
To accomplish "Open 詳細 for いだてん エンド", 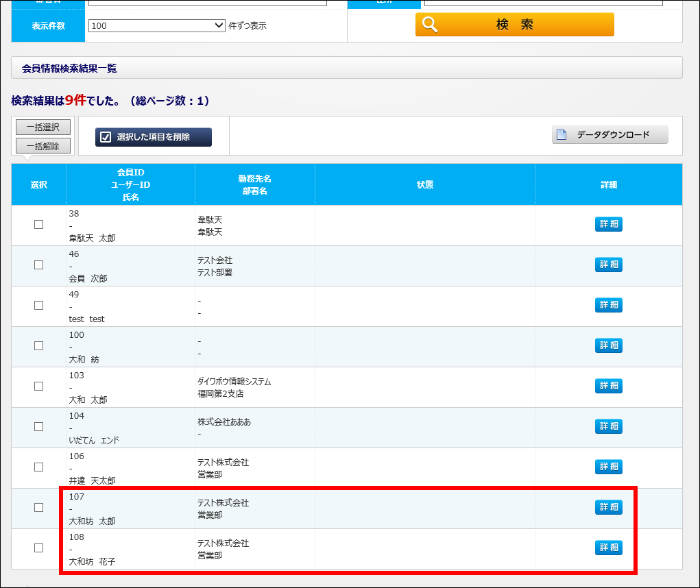I will 608,427.
